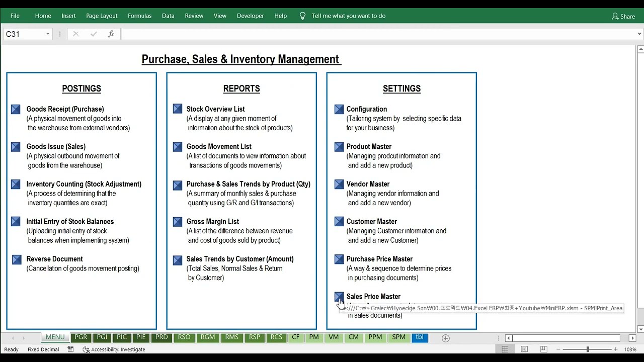The height and width of the screenshot is (362, 644).
Task: Add a new sheet with the plus button
Action: [445, 338]
